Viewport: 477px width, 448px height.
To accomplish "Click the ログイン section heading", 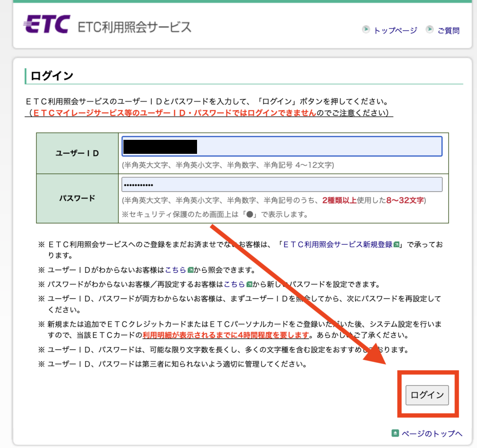I will coord(52,76).
